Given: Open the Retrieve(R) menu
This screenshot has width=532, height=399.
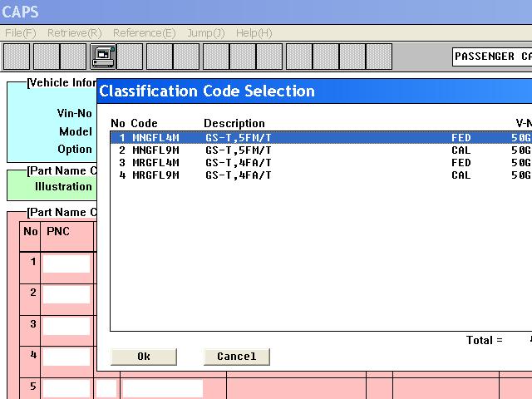Looking at the screenshot, I should click(75, 33).
